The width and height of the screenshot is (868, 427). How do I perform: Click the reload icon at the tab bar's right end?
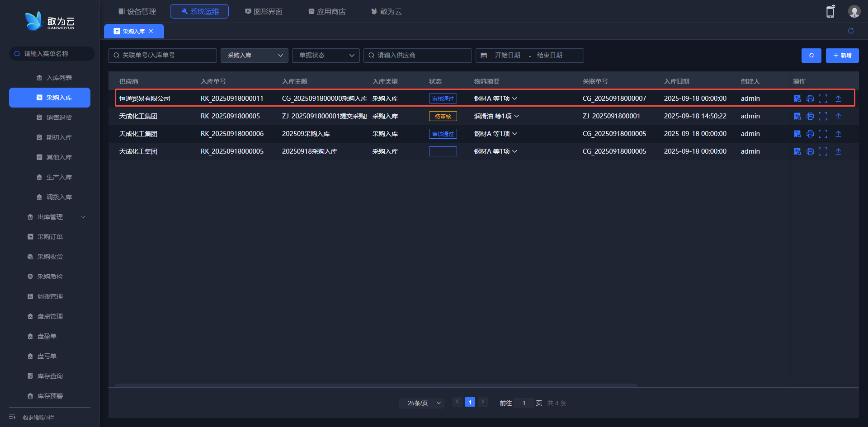tap(850, 31)
